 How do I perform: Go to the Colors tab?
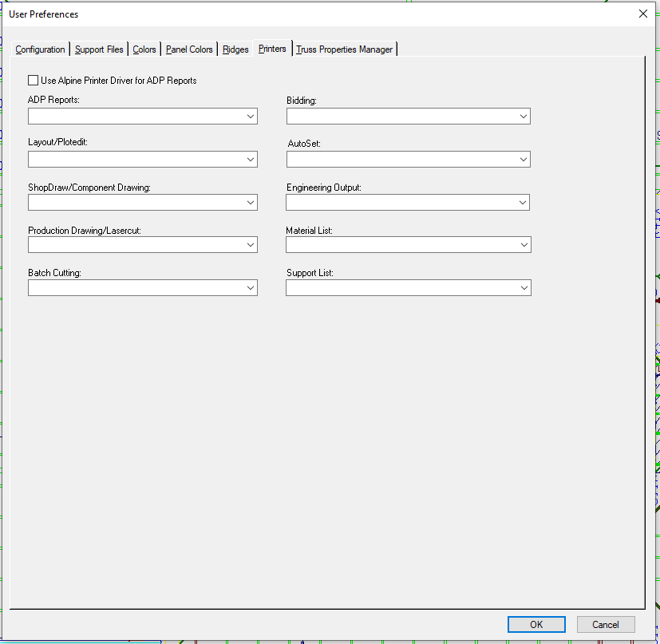click(144, 49)
